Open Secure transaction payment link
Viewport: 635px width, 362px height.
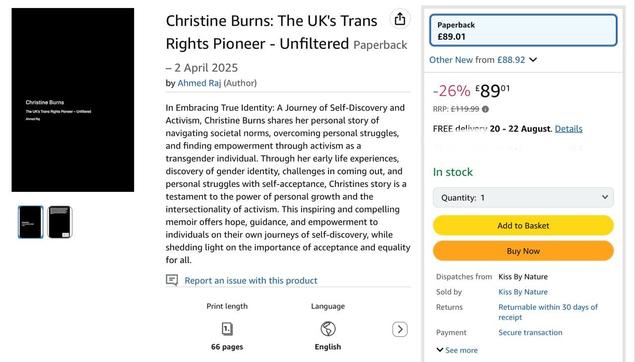coord(531,332)
